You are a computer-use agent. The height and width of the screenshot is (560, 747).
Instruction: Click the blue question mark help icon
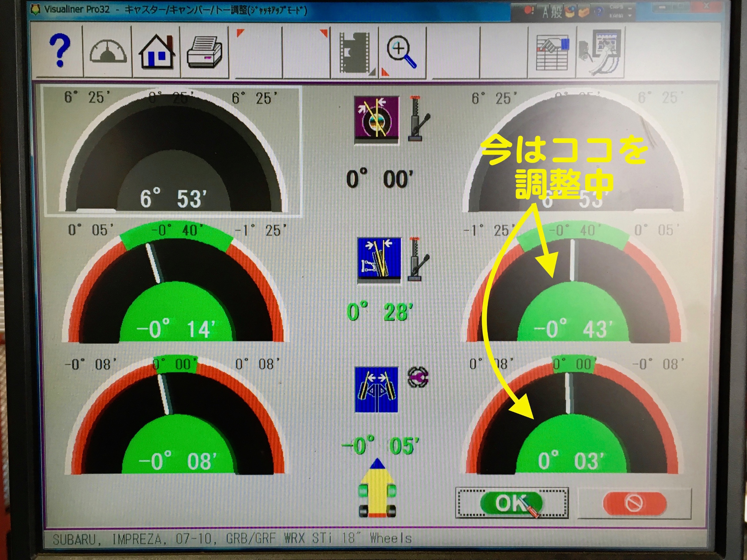59,51
